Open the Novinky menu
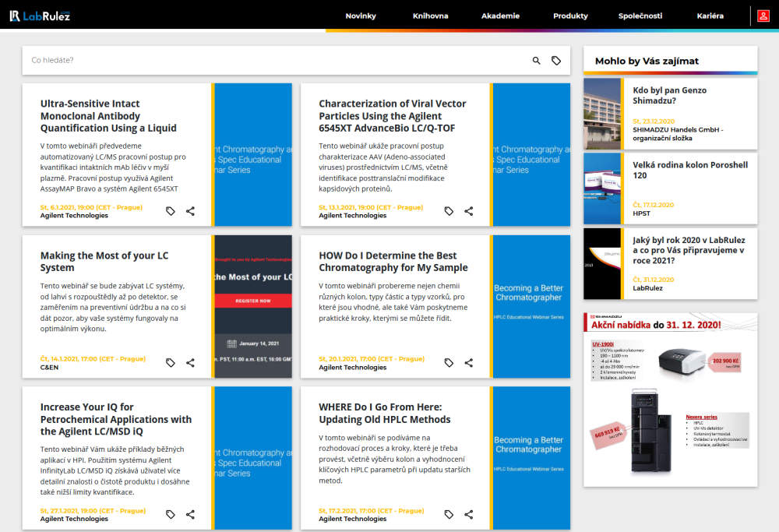The height and width of the screenshot is (532, 779). (x=361, y=16)
